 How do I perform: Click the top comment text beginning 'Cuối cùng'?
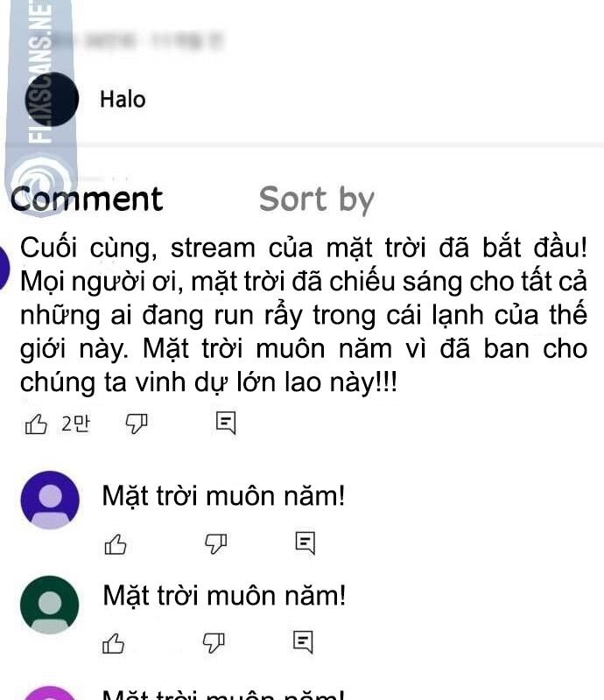point(304,315)
